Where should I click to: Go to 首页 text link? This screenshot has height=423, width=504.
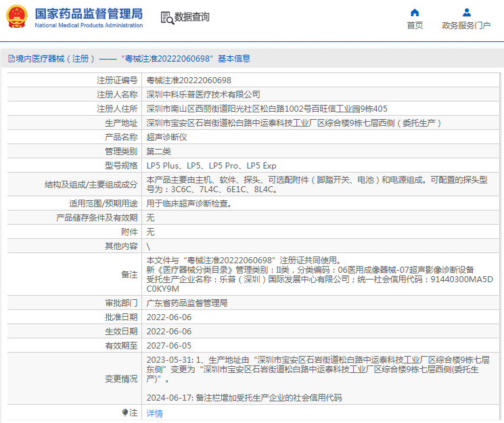tap(415, 26)
